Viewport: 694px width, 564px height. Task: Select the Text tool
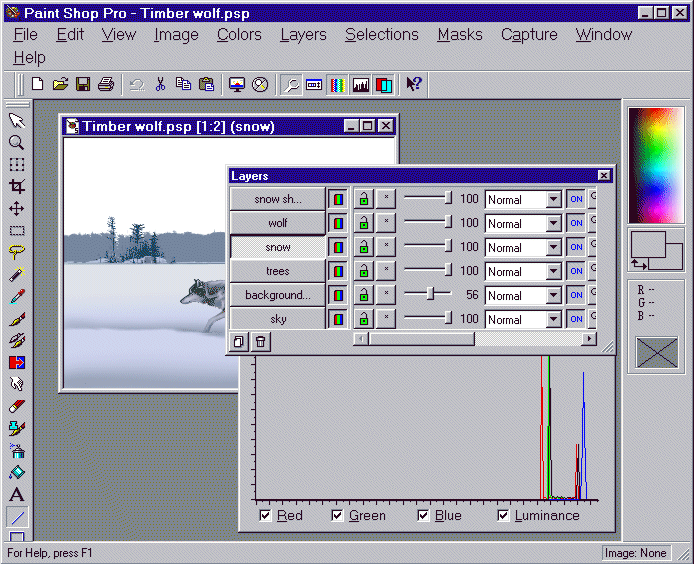16,494
